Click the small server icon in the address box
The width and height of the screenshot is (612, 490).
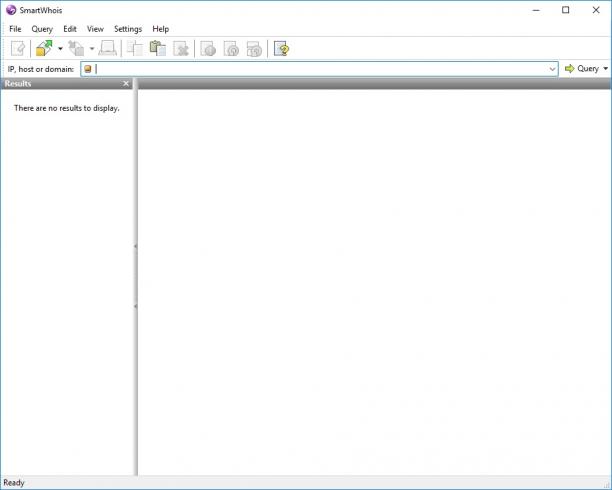click(x=88, y=69)
